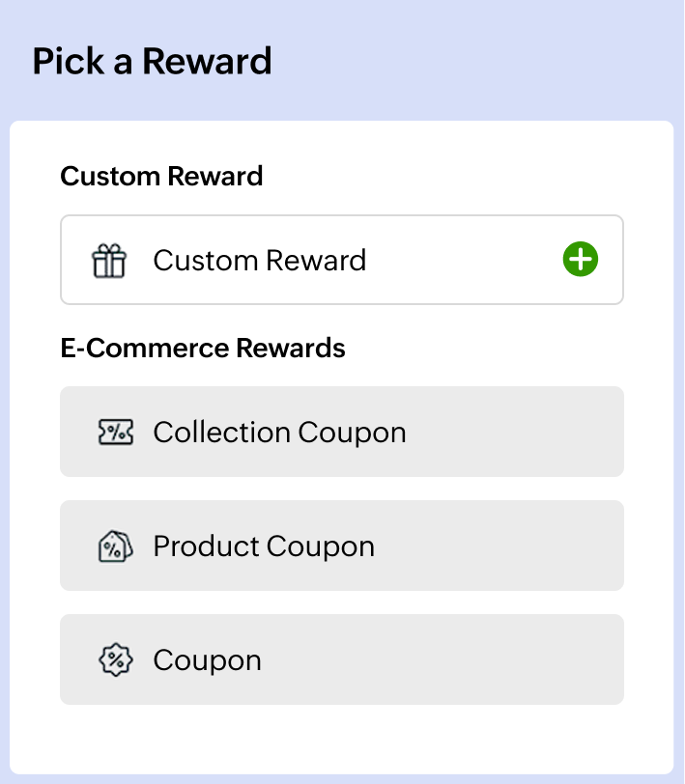Click the E-Commerce Rewards section heading
The width and height of the screenshot is (685, 784).
[204, 348]
